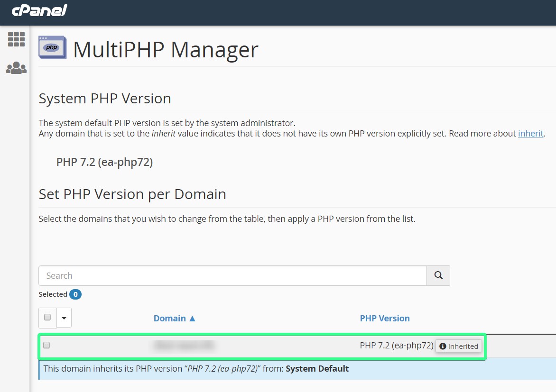
Task: Check the blurred domain row checkbox
Action: pos(46,345)
